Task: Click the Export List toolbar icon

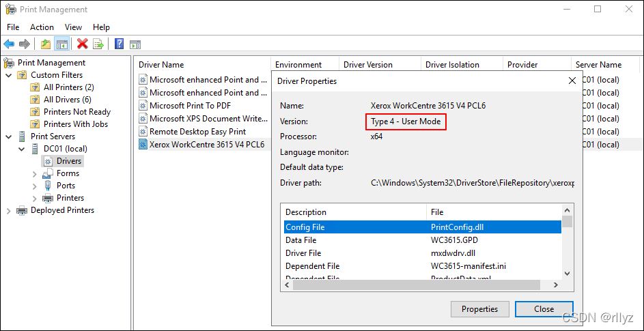Action: click(x=98, y=44)
